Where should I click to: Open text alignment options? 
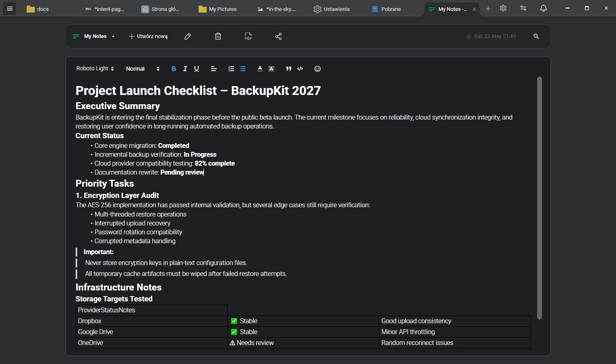[x=214, y=69]
